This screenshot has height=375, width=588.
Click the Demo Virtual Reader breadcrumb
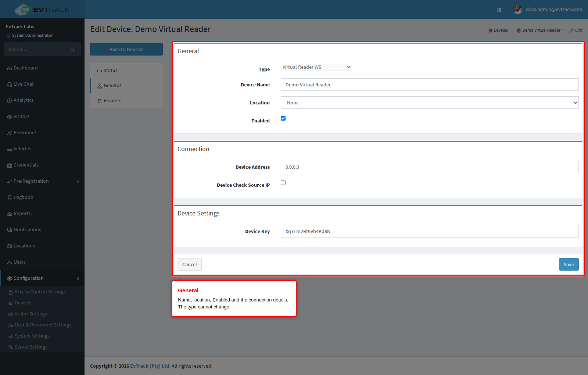(x=539, y=30)
